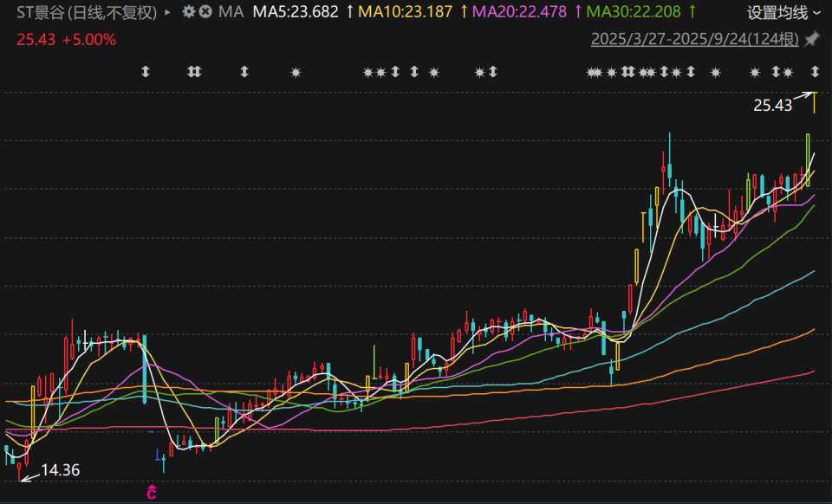The height and width of the screenshot is (504, 832).
Task: Open the 设置均线 dropdown
Action: point(783,12)
